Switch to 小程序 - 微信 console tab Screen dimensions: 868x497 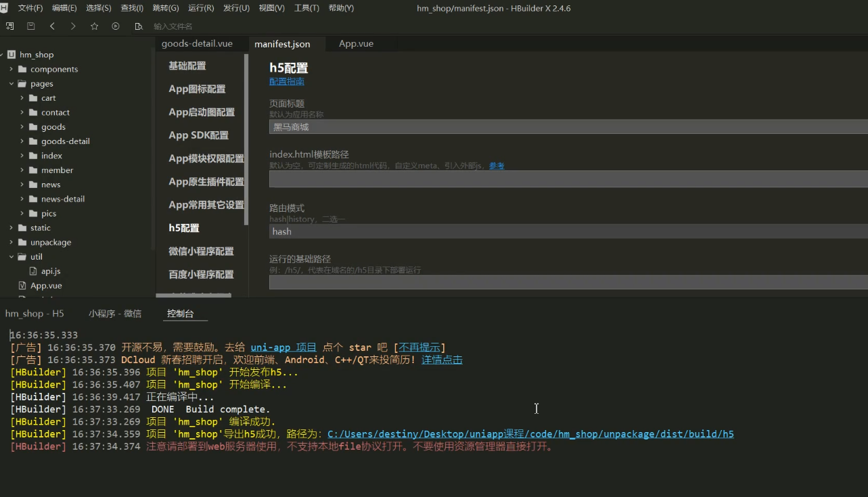(x=115, y=314)
